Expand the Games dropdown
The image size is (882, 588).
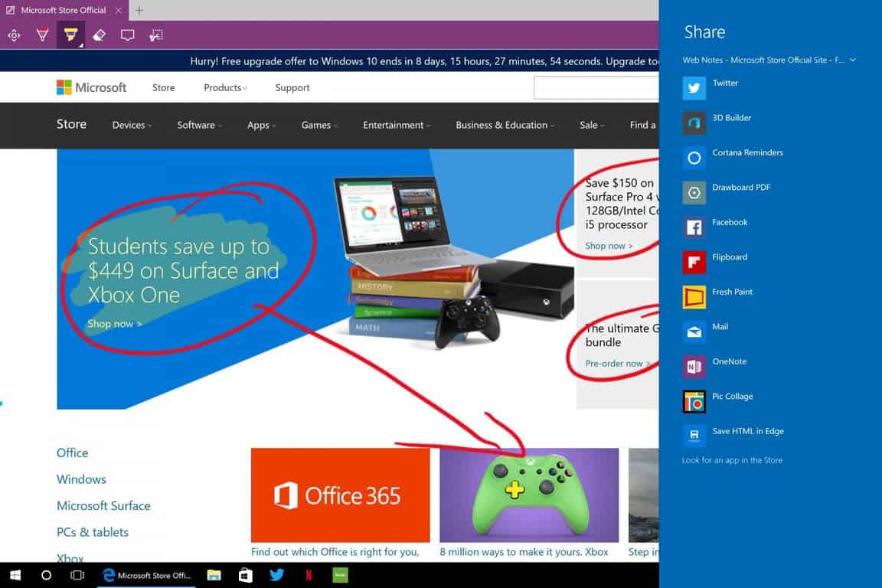click(319, 125)
